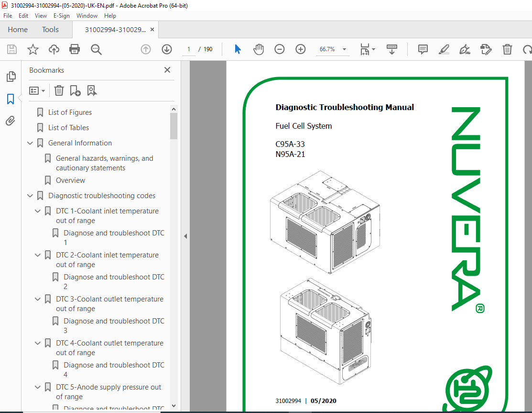This screenshot has width=532, height=413.
Task: Add a sticky note comment
Action: coord(423,49)
